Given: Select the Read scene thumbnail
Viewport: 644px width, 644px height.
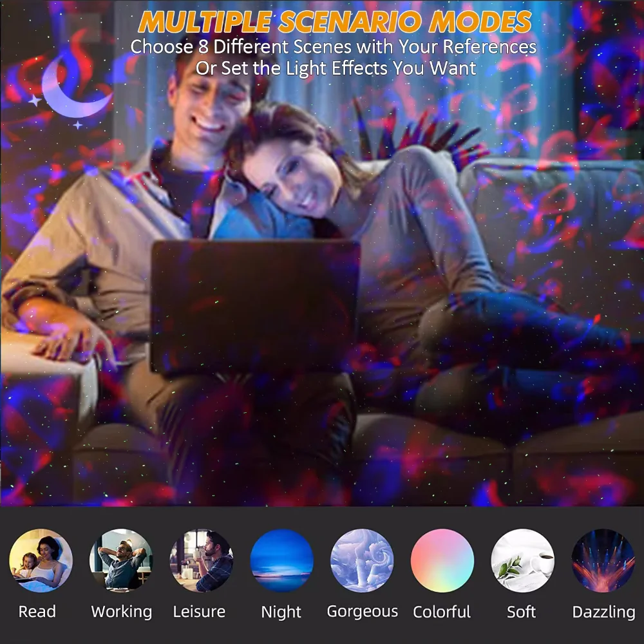Looking at the screenshot, I should (41, 560).
